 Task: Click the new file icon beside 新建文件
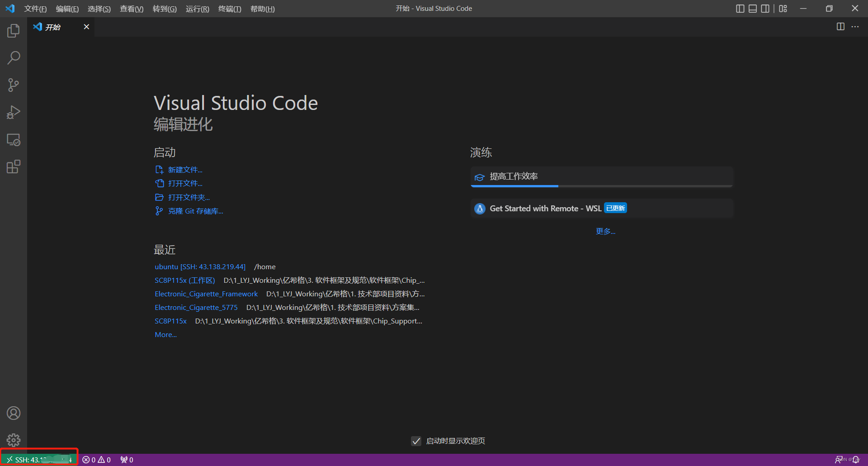(159, 170)
